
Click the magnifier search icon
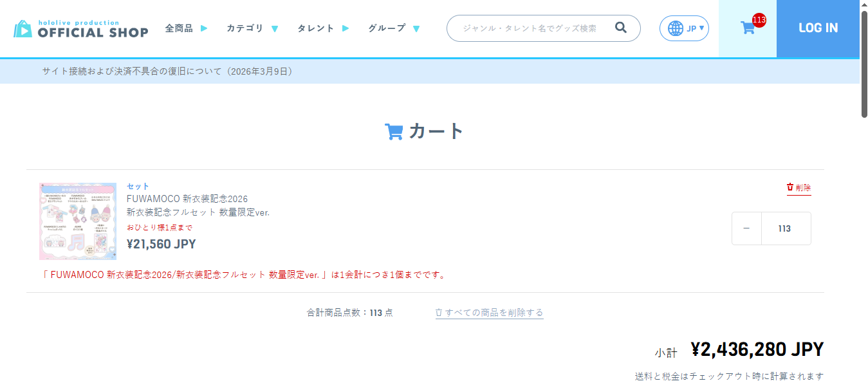[621, 28]
